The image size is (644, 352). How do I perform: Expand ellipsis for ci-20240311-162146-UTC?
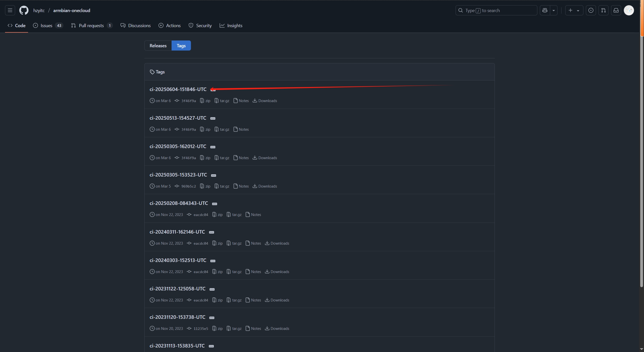(212, 232)
